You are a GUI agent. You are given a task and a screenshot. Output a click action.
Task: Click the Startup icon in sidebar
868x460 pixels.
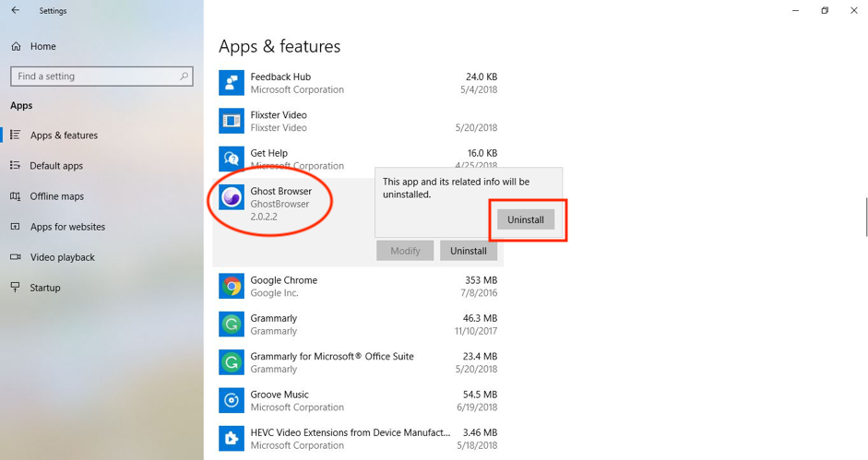click(x=16, y=288)
